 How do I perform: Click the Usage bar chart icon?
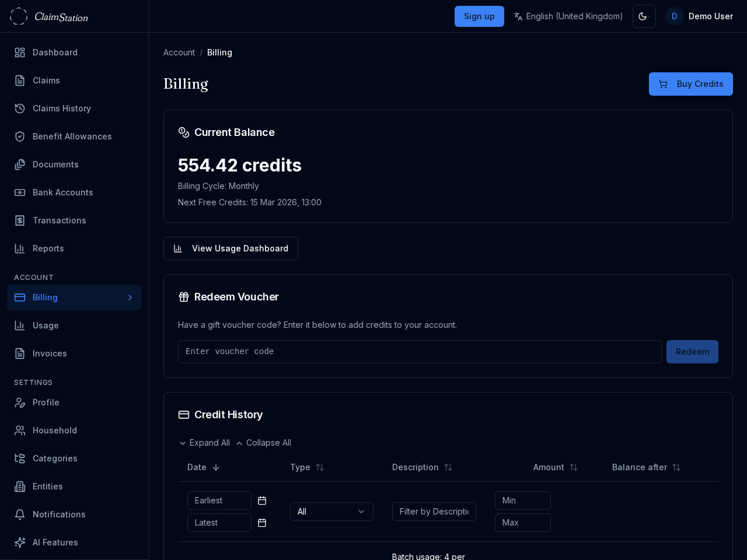[20, 325]
